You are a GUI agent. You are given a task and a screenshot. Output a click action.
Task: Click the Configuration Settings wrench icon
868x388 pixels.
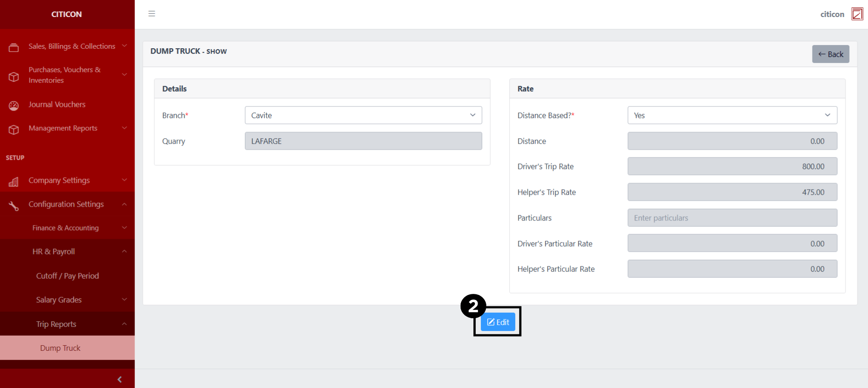tap(14, 206)
